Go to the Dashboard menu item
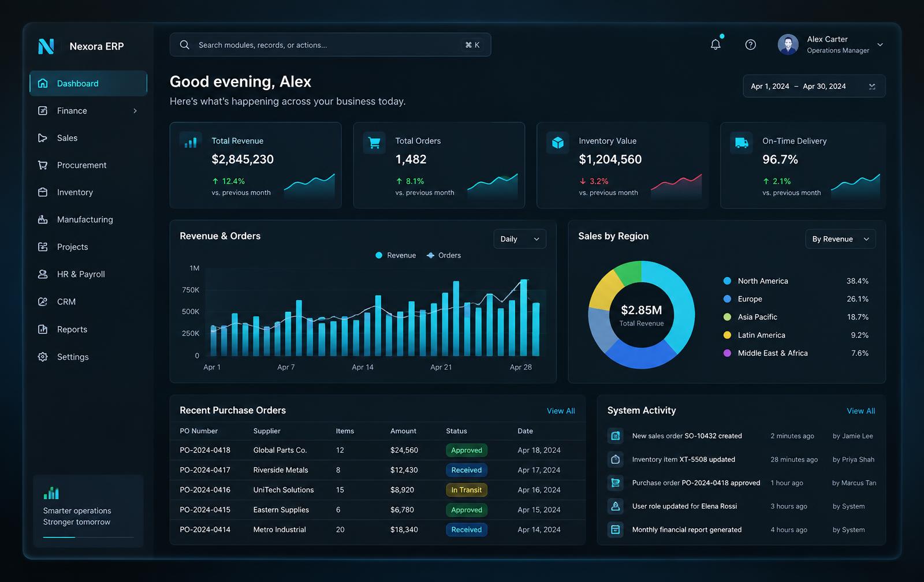The width and height of the screenshot is (924, 582). [x=88, y=84]
